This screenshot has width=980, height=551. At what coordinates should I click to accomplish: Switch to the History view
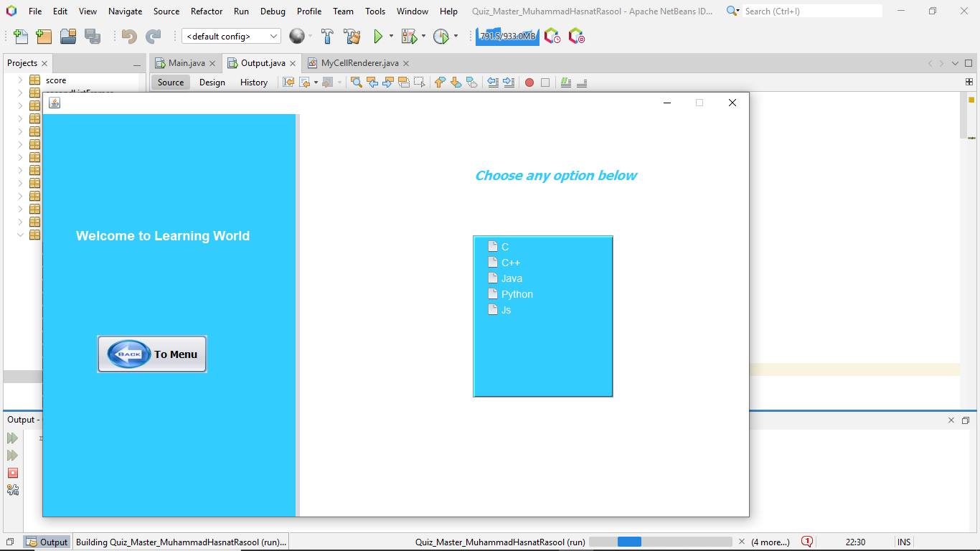click(x=254, y=83)
